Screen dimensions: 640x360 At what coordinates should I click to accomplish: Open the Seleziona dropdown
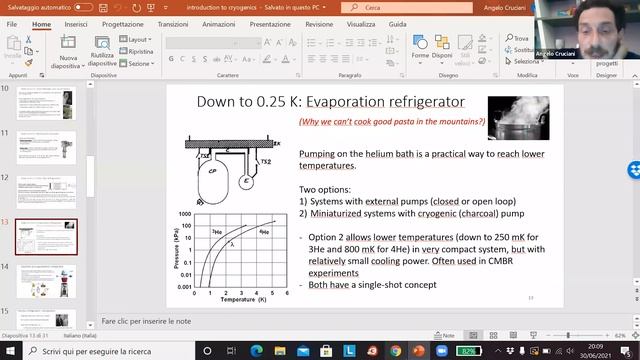coord(524,61)
